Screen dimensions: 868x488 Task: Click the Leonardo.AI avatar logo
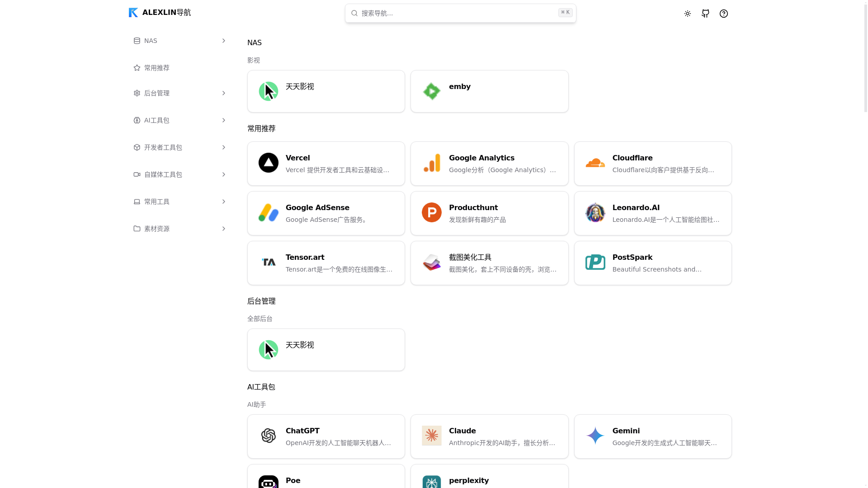[595, 212]
